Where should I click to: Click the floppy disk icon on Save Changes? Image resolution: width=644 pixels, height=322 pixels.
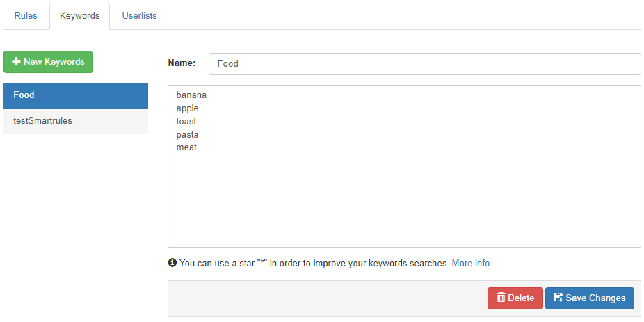point(558,298)
